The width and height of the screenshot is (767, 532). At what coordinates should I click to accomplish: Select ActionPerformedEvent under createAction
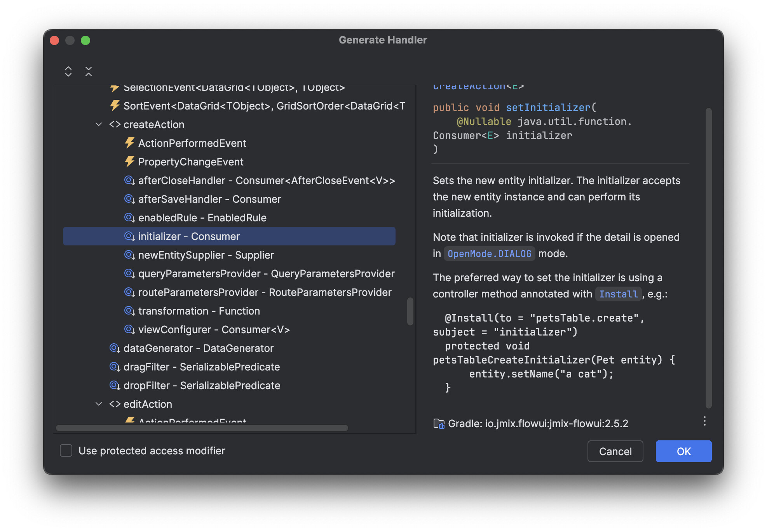(229, 143)
